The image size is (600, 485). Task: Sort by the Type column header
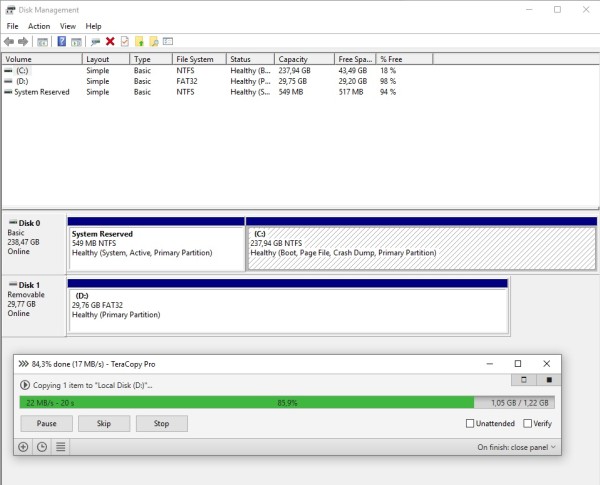(x=151, y=59)
